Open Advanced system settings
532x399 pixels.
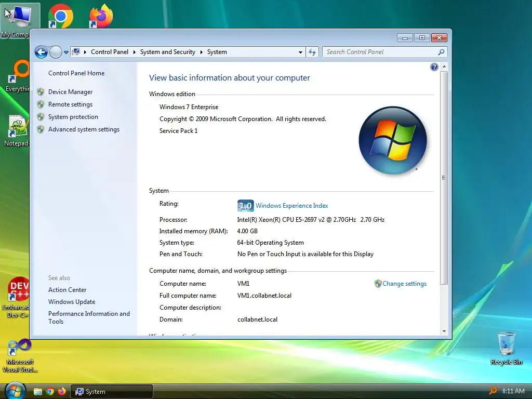coord(84,129)
